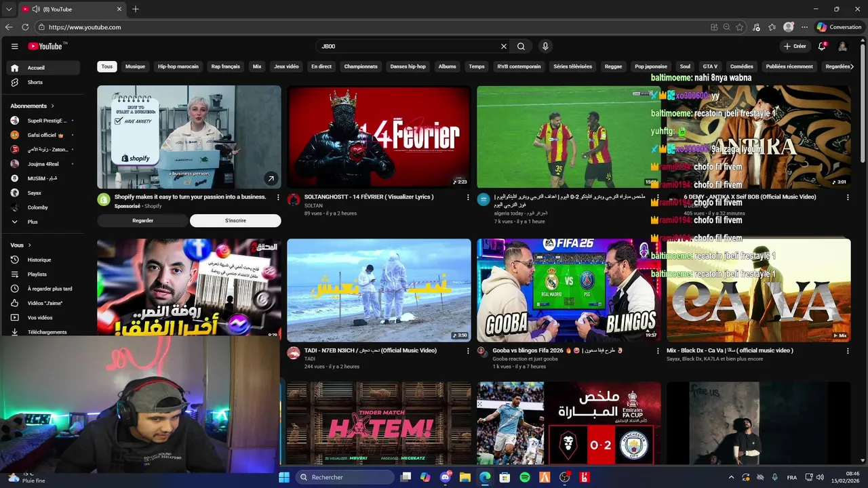Click the YouTube search input field
Viewport: 868px width, 488px height.
(407, 46)
